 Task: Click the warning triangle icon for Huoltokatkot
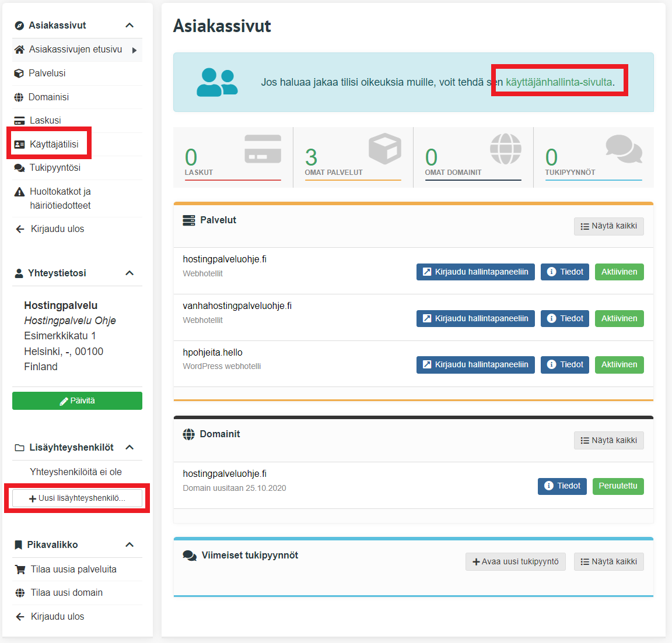point(19,192)
